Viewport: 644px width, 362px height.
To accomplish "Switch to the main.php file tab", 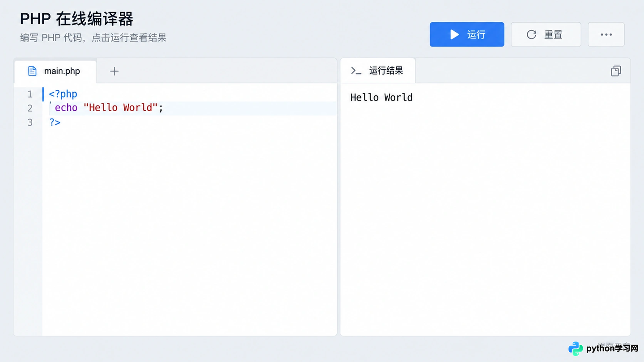I will pos(55,71).
